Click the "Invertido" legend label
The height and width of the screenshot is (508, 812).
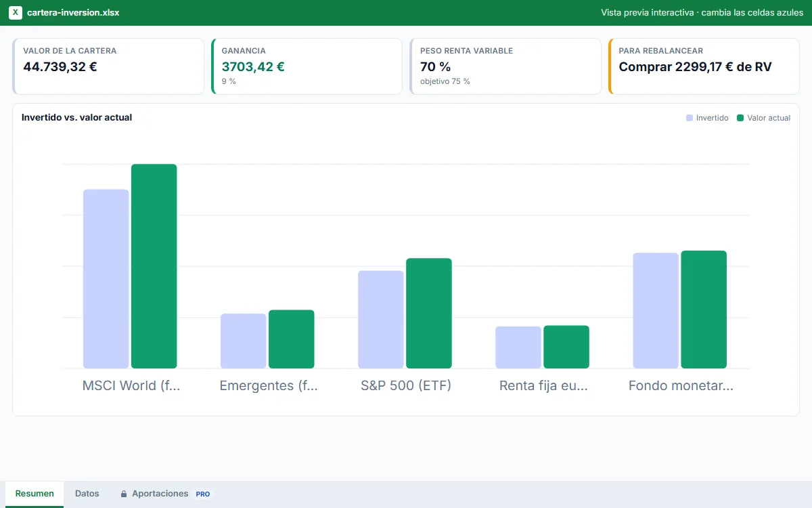click(x=713, y=118)
